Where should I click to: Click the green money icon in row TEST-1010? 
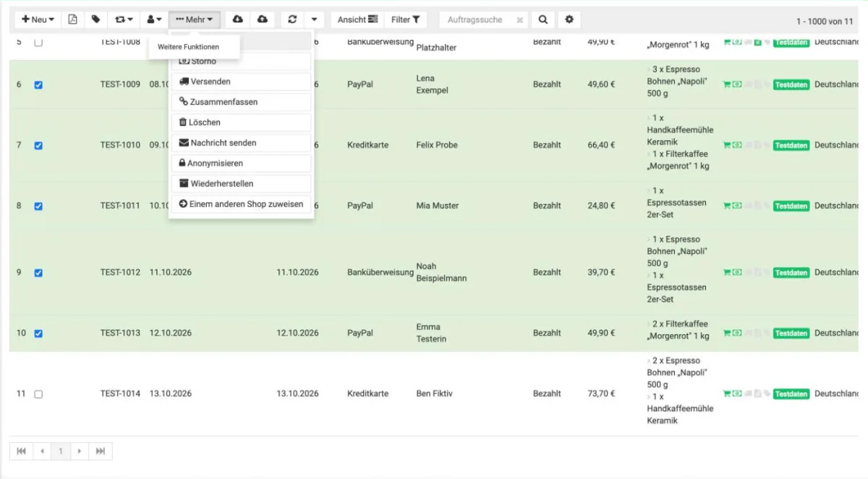736,145
